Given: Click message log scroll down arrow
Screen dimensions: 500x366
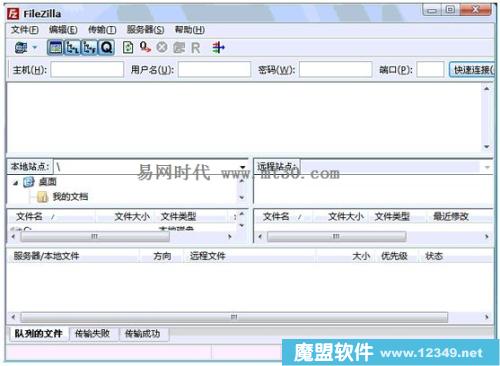Looking at the screenshot, I should coord(487,147).
